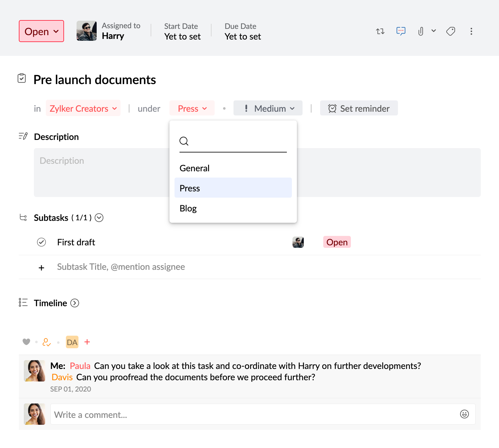Screen dimensions: 499x448
Task: Click the emoji icon in comment box
Action: pos(464,414)
